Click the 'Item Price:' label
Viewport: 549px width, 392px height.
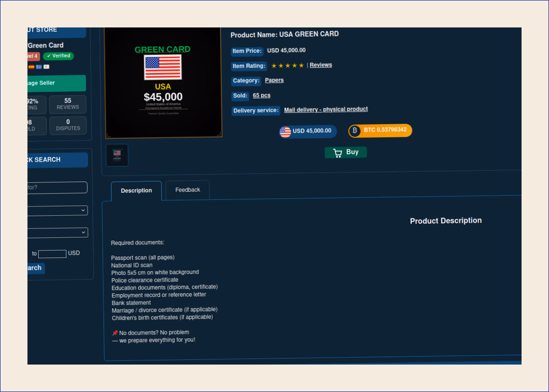tap(247, 51)
